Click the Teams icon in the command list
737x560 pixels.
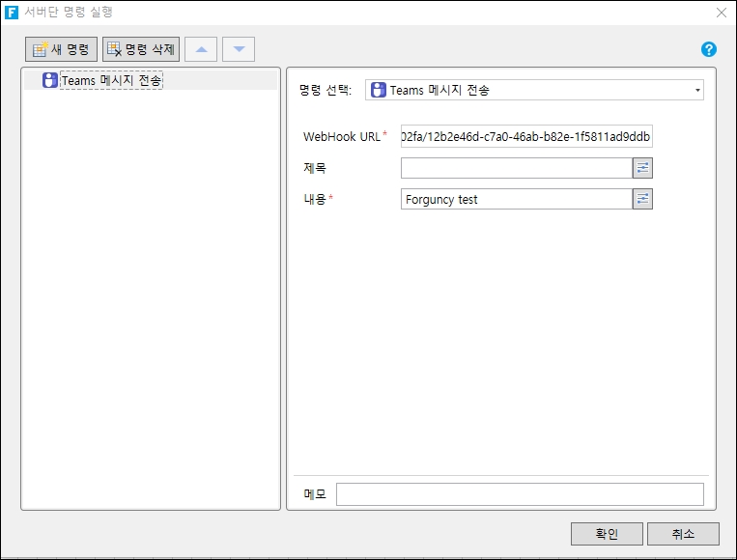tap(50, 81)
